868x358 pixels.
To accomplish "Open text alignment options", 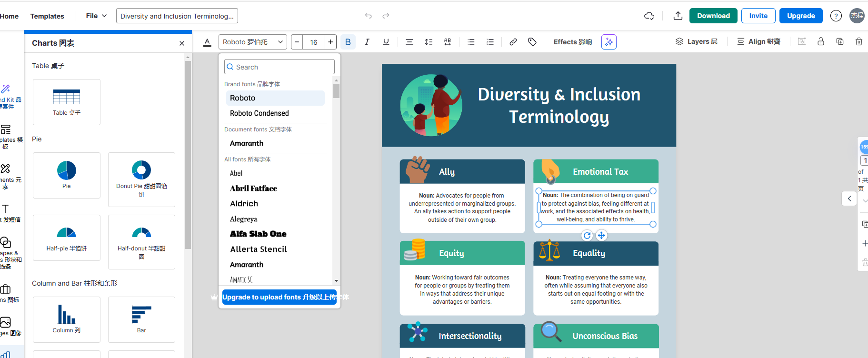I will 409,42.
